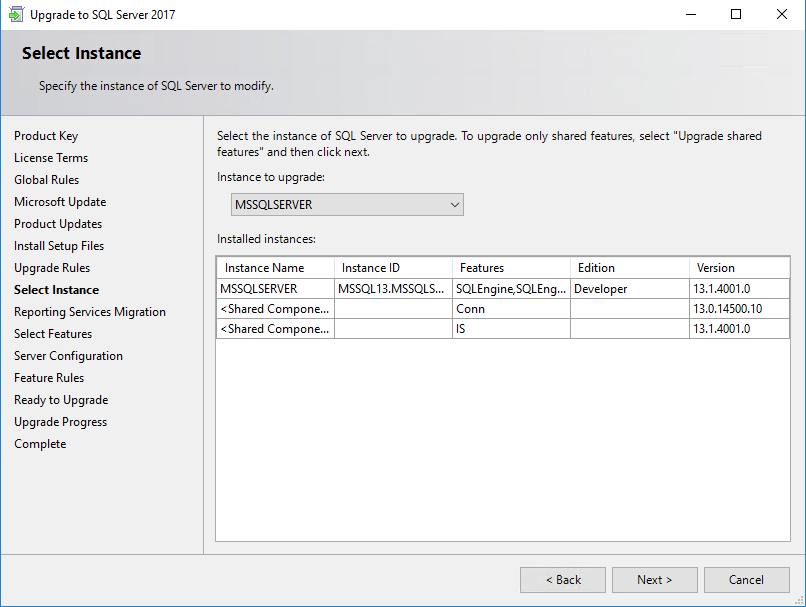Viewport: 806px width, 607px height.
Task: Select the License Terms step
Action: coord(51,158)
